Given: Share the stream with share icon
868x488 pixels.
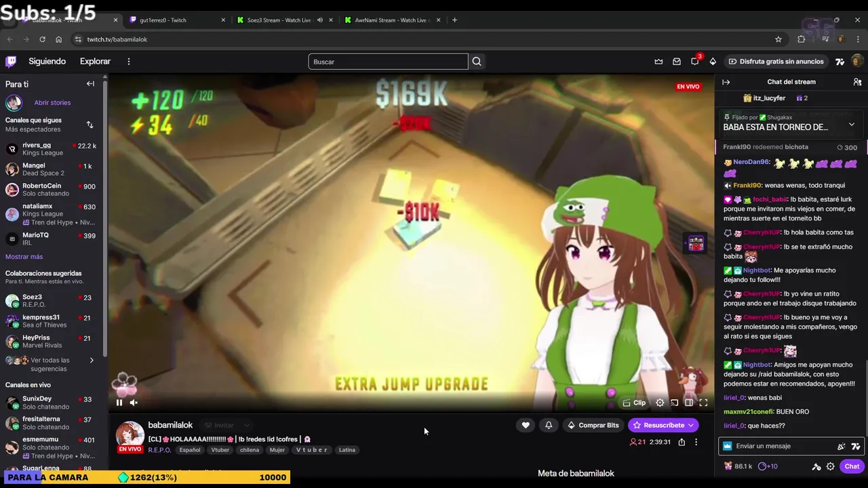Looking at the screenshot, I should click(x=682, y=442).
